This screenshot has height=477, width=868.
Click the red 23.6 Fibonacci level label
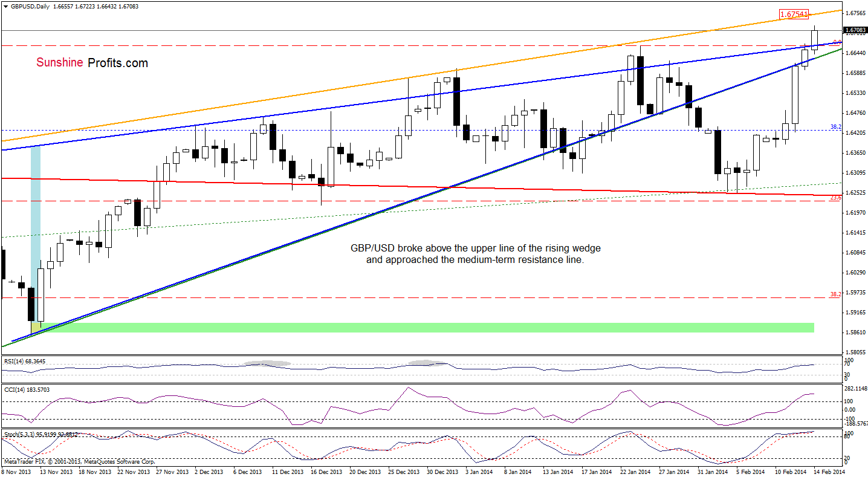point(835,197)
